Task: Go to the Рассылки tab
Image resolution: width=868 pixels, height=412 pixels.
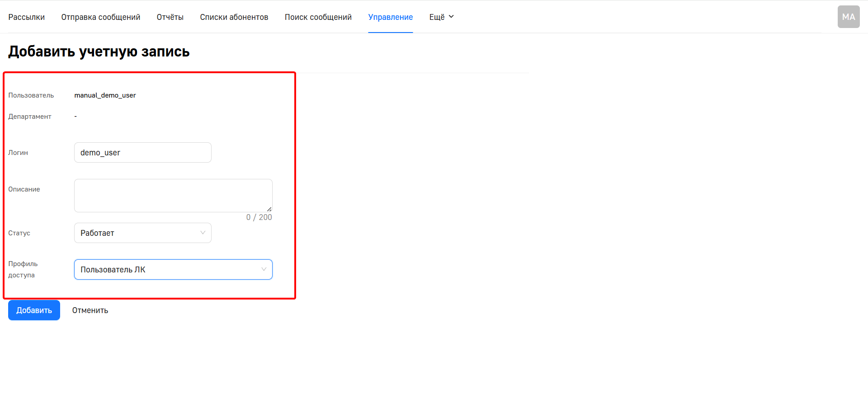Action: tap(26, 17)
